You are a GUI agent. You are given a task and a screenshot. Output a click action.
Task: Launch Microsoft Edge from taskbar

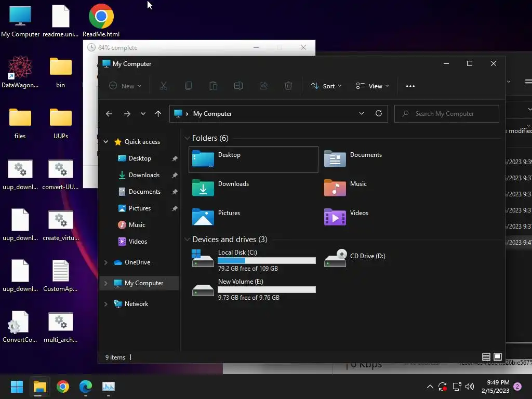(x=86, y=387)
